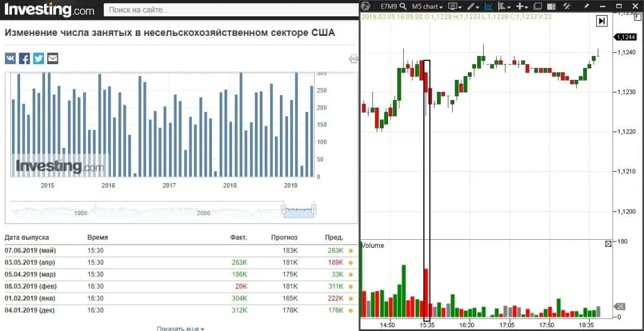Click the volume value marker 26

click(x=621, y=306)
